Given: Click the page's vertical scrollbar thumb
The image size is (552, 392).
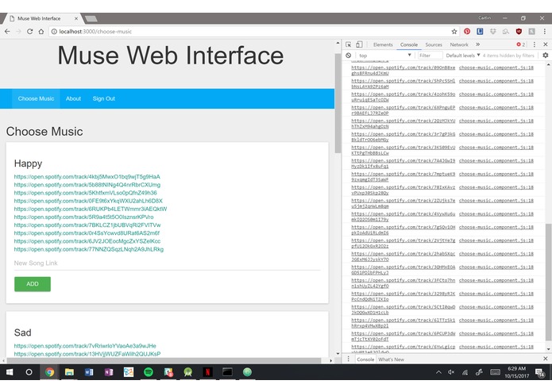Looking at the screenshot, I should coord(338,102).
